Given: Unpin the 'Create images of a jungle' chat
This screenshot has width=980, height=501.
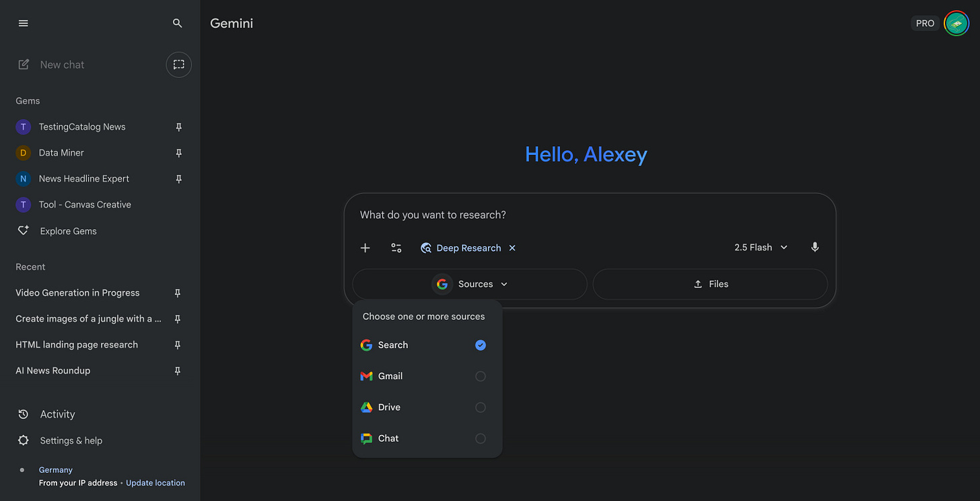Looking at the screenshot, I should [178, 319].
